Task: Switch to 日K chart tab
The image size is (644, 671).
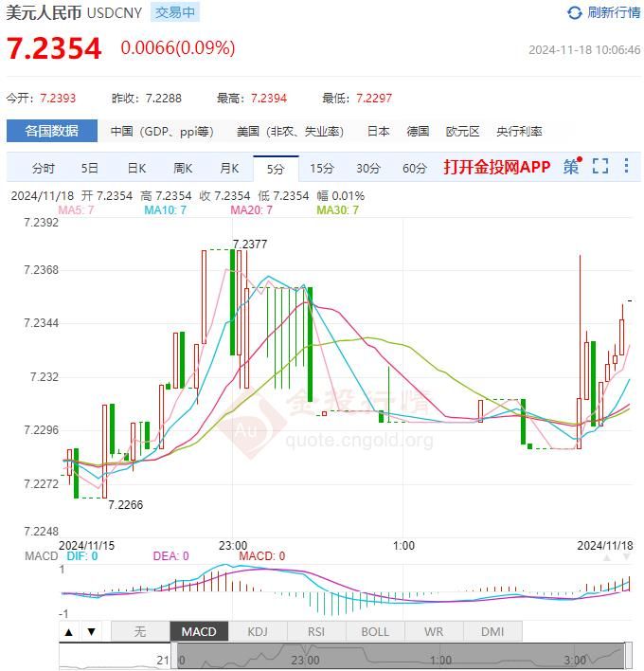Action: pos(136,168)
